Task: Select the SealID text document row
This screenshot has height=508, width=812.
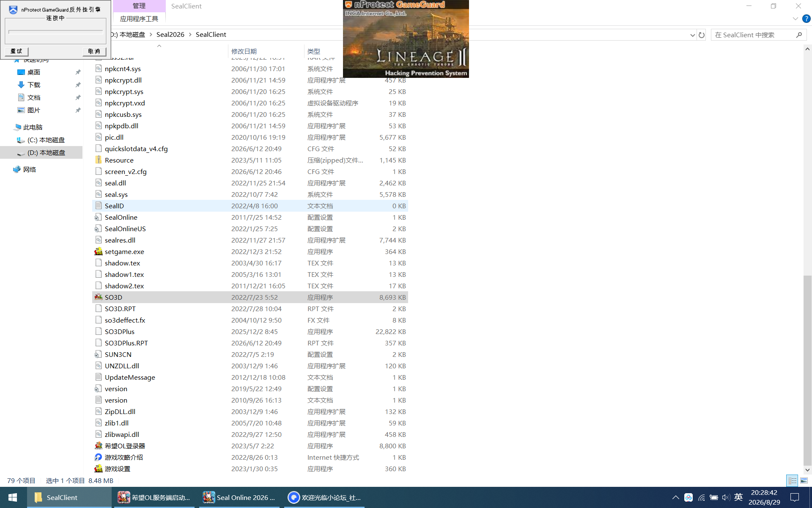Action: coord(250,206)
